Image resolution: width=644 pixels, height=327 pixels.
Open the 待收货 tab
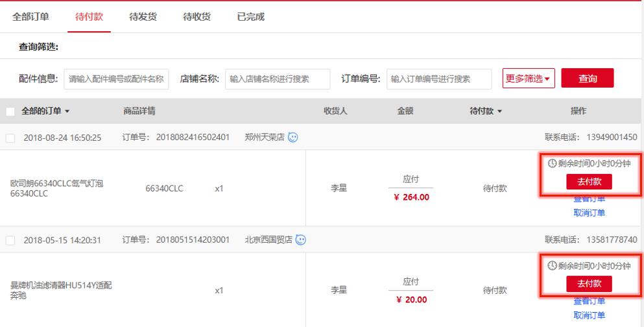pyautogui.click(x=197, y=17)
